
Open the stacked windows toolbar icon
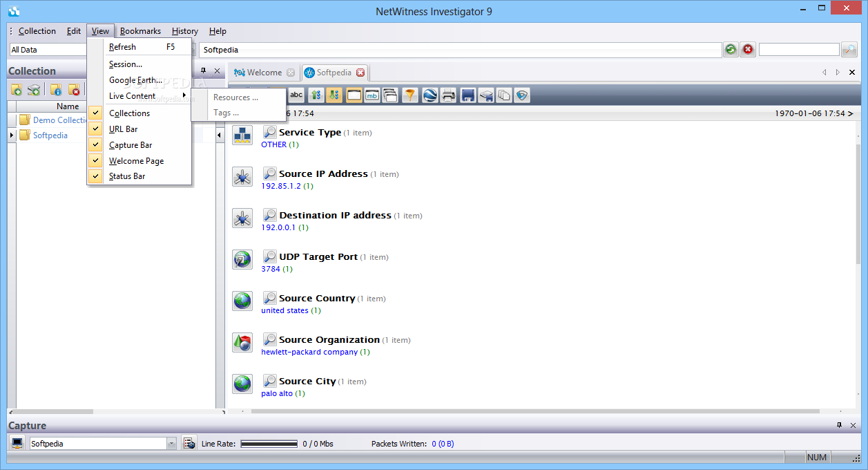(x=390, y=95)
